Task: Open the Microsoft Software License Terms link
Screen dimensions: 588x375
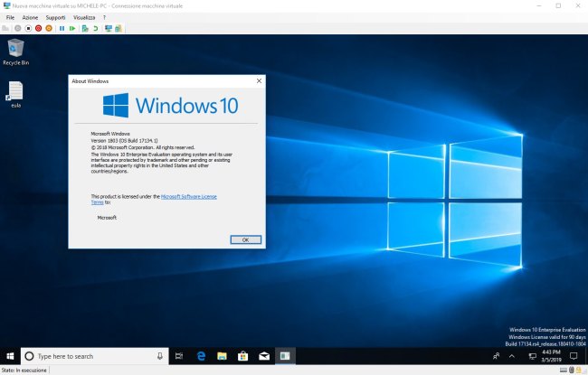Action: pos(189,197)
